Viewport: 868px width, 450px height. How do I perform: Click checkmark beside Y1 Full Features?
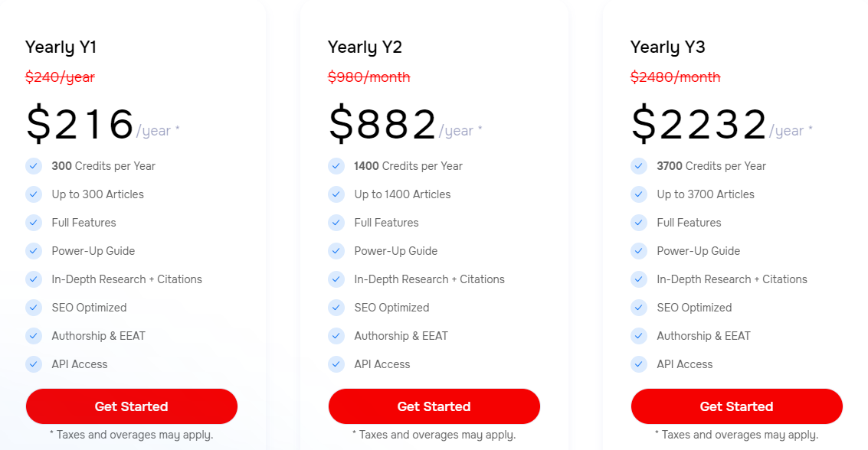click(34, 222)
